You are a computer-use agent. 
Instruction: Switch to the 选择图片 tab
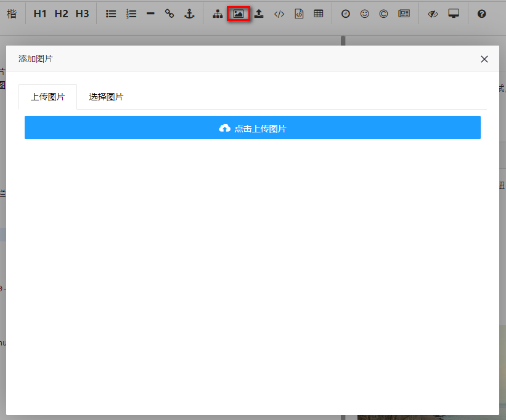106,97
